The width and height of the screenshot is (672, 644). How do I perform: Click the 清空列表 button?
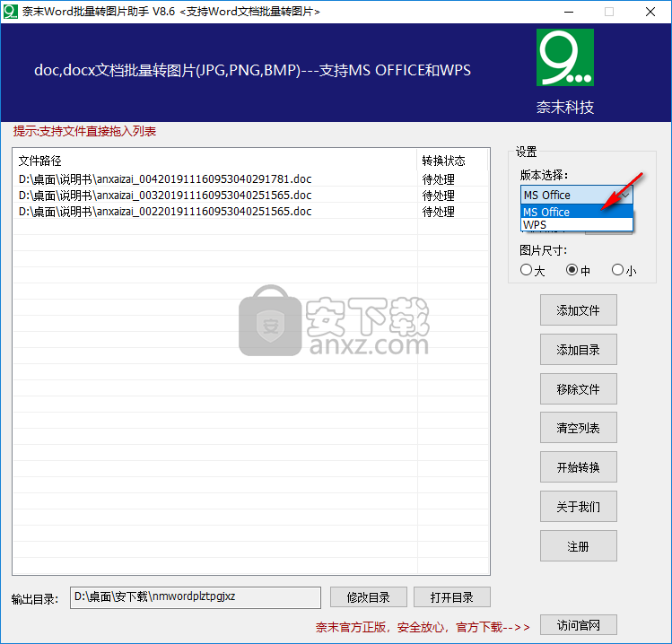pyautogui.click(x=578, y=428)
